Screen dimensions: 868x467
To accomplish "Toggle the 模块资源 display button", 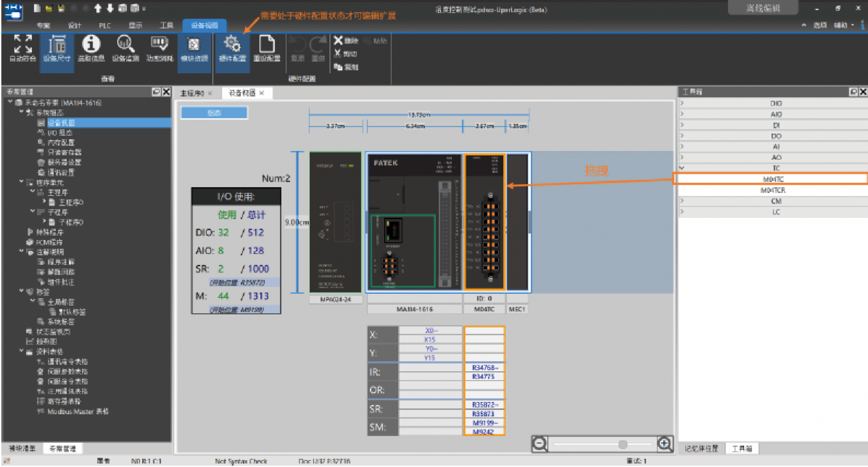I will 194,45.
